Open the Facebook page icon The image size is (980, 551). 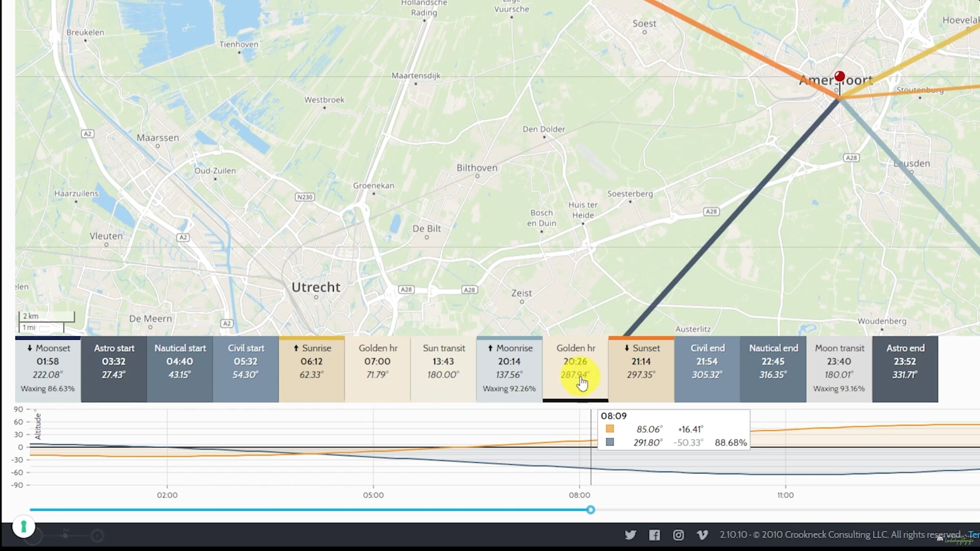pyautogui.click(x=654, y=535)
